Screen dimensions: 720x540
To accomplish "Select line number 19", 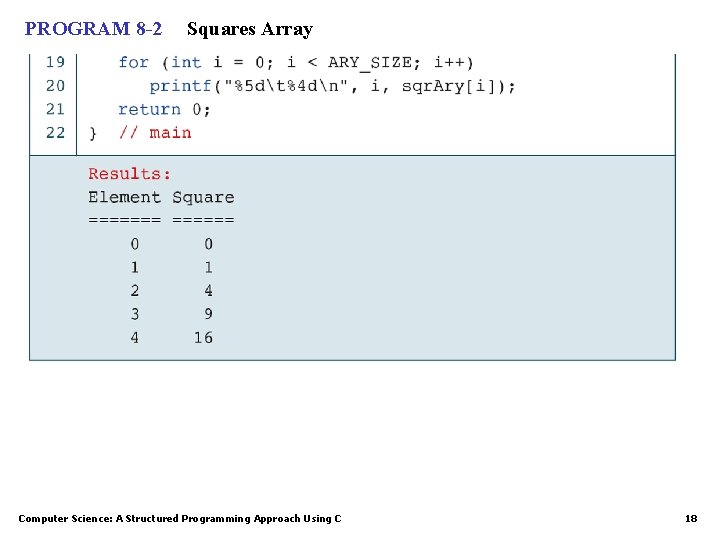I will (55, 62).
